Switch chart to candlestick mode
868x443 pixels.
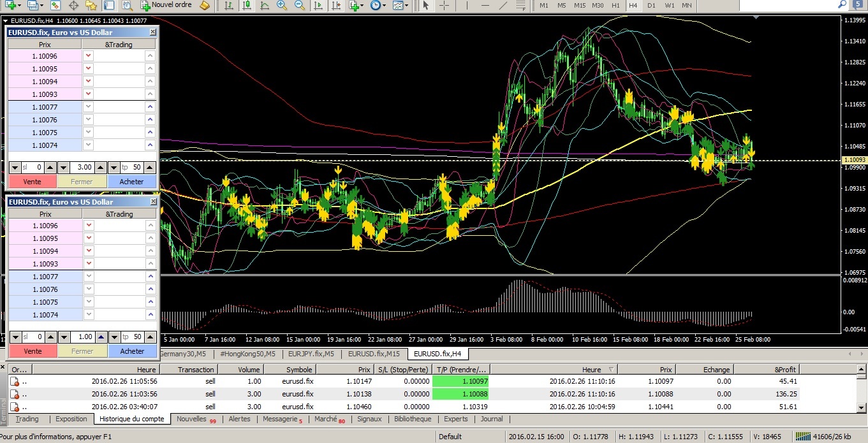click(247, 6)
